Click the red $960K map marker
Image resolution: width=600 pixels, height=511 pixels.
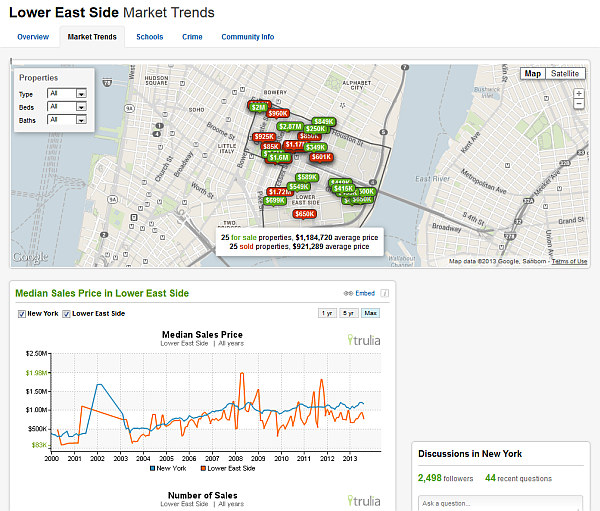tap(278, 113)
